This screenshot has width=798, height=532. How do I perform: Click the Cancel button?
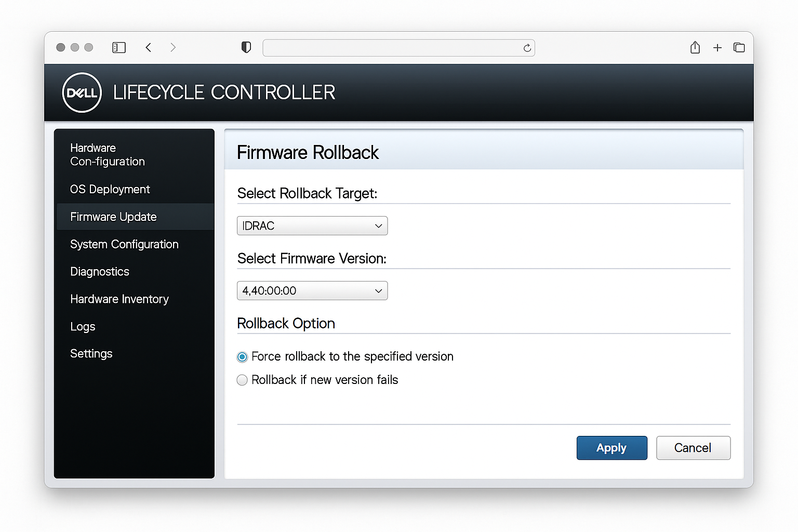(x=693, y=448)
